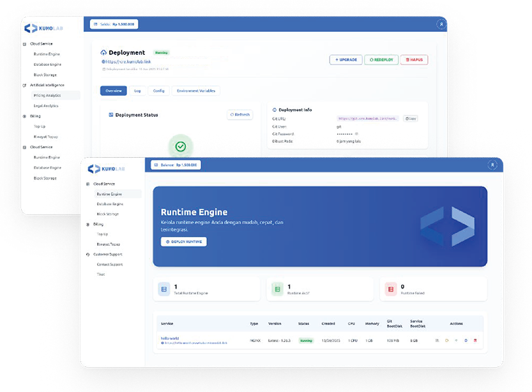Open the hello-world service link

tap(171, 338)
